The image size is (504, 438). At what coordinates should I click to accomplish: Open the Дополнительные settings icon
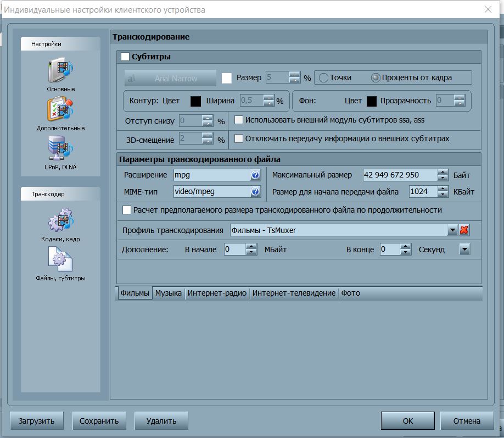[60, 109]
